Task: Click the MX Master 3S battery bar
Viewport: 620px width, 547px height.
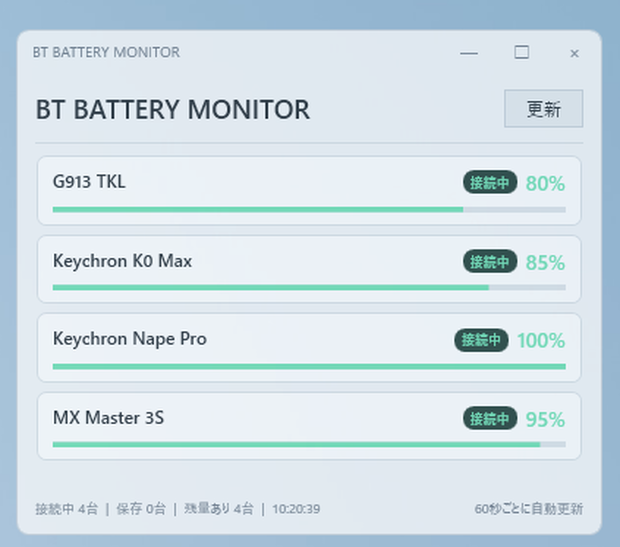Action: point(309,445)
